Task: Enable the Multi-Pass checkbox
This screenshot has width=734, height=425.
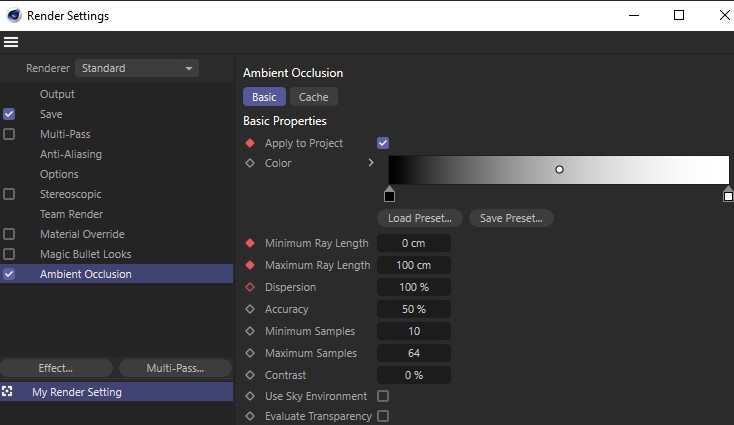Action: [x=9, y=134]
